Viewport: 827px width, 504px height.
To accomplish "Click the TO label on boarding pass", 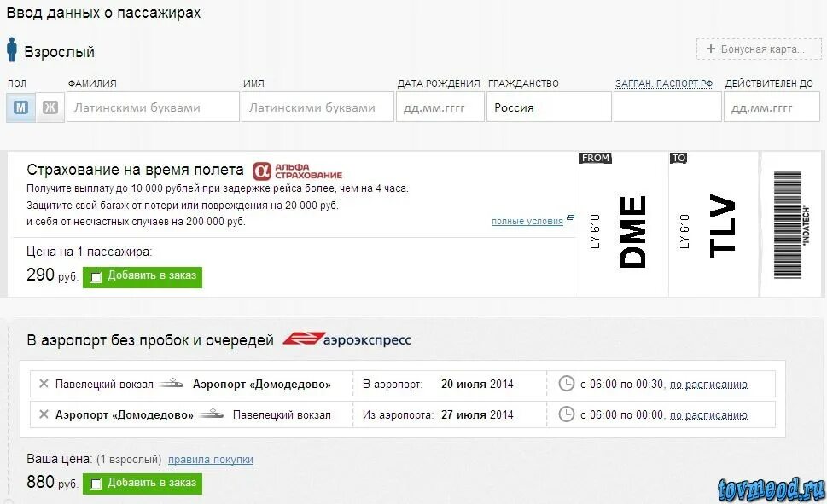I will pyautogui.click(x=678, y=158).
